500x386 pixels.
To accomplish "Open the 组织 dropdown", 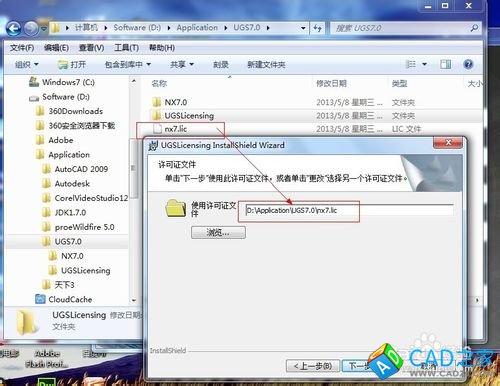I will [x=27, y=64].
